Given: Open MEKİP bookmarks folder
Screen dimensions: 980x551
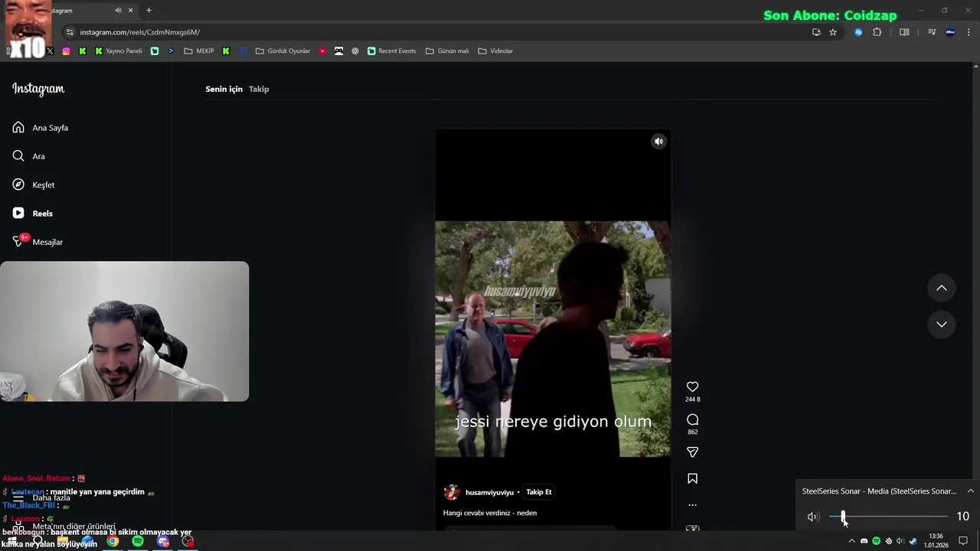Looking at the screenshot, I should pyautogui.click(x=199, y=51).
